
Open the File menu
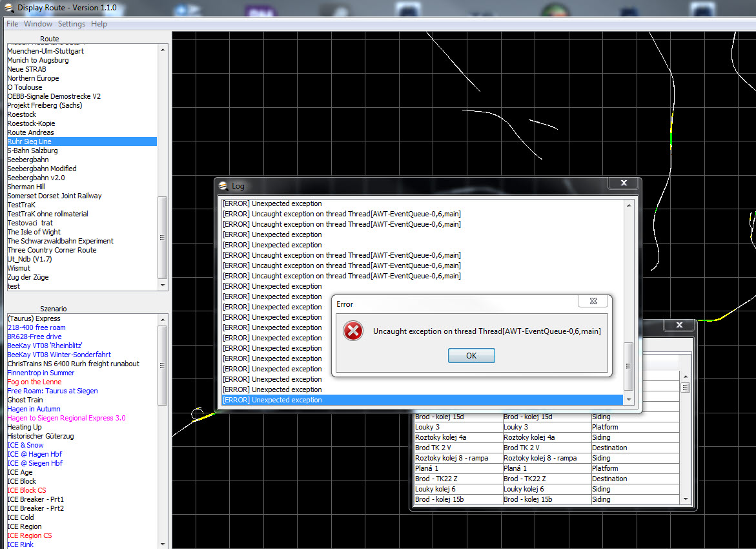12,24
